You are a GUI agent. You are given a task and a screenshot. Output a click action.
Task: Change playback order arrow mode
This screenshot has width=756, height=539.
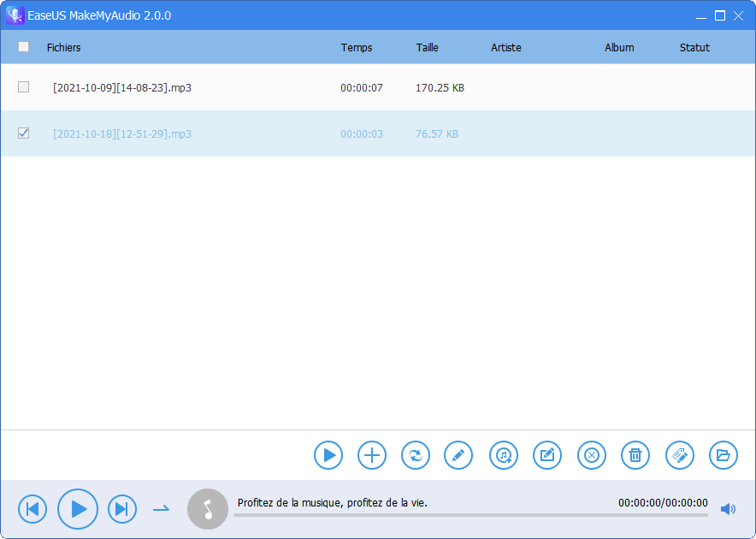[161, 508]
